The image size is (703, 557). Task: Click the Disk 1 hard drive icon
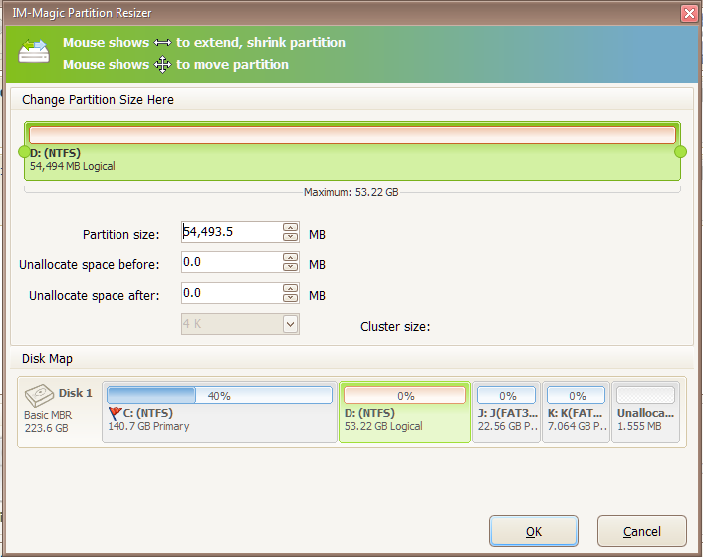(39, 395)
